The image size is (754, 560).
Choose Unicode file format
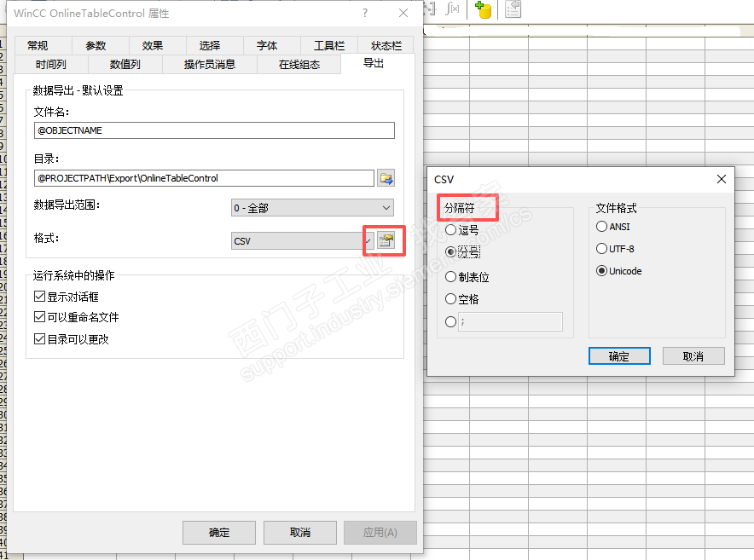[619, 271]
